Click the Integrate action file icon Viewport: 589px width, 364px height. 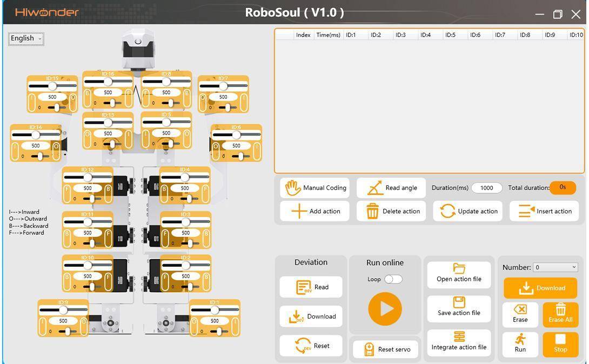[459, 336]
